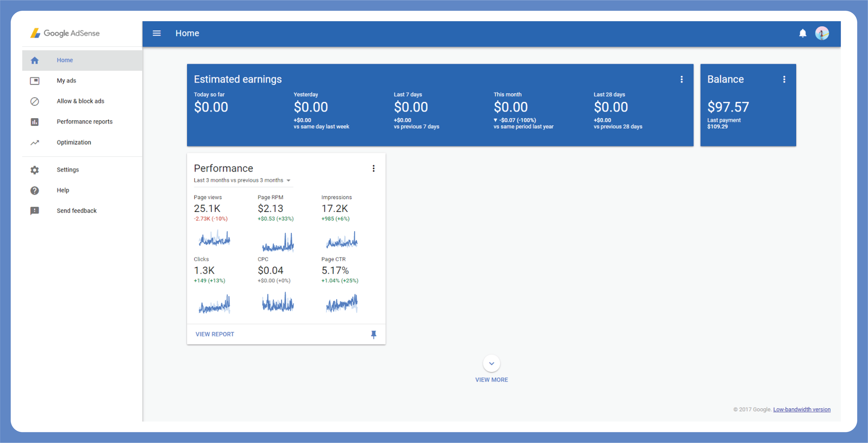
Task: Pin the Performance card
Action: [x=374, y=334]
